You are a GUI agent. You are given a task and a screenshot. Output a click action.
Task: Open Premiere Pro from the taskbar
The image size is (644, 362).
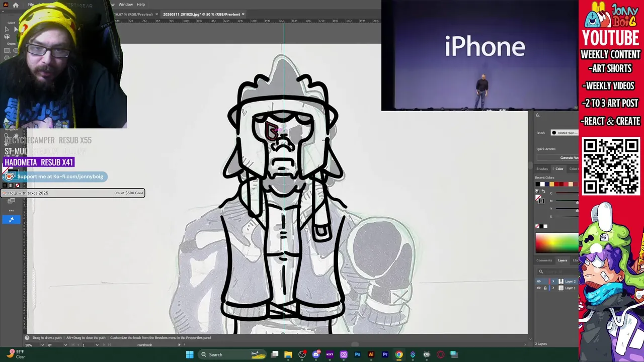click(385, 354)
